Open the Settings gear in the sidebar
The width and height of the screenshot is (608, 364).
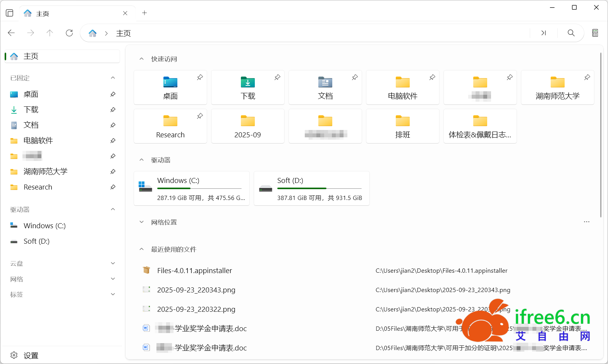point(14,355)
